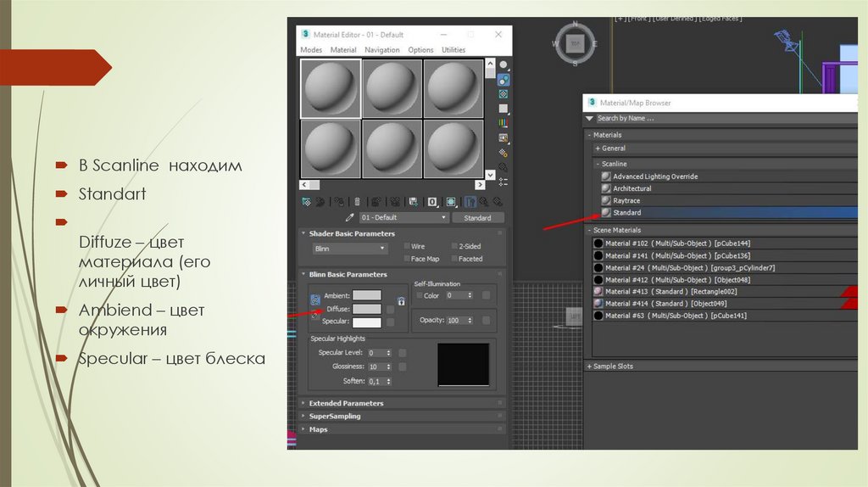
Task: Select Raytrace in the Scanline list
Action: [x=728, y=200]
